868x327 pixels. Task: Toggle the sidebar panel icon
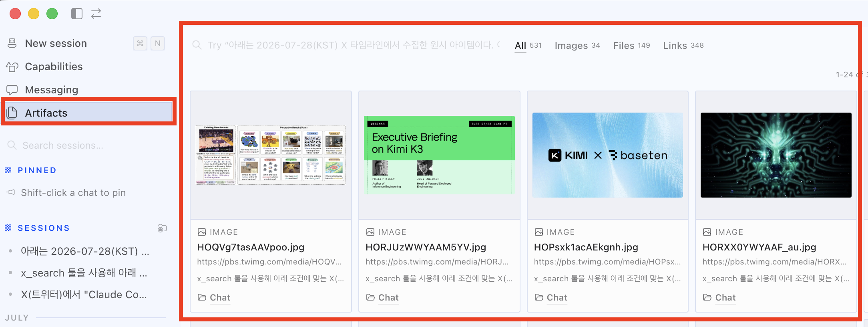tap(77, 14)
